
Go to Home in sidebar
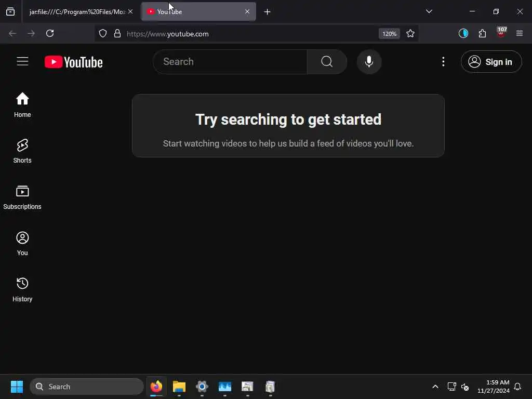pos(22,105)
